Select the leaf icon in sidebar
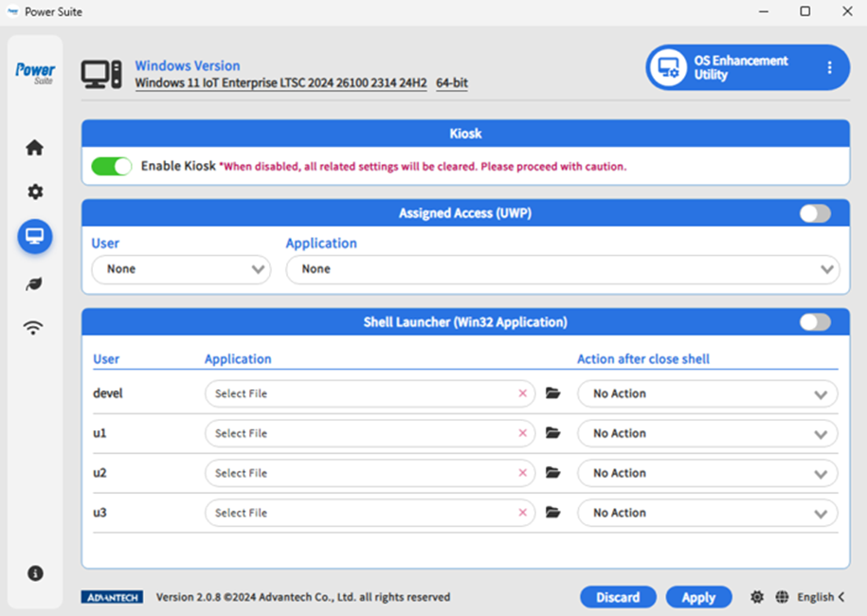 (34, 283)
